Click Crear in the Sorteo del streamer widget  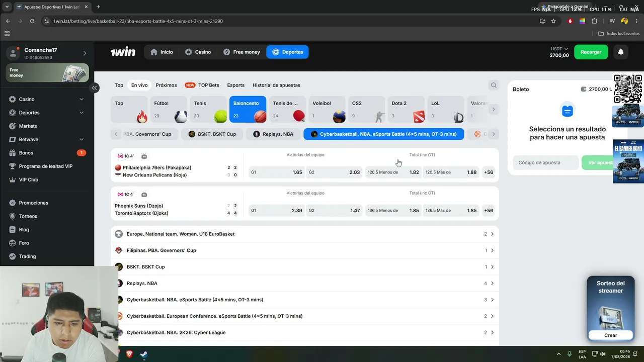click(x=610, y=335)
